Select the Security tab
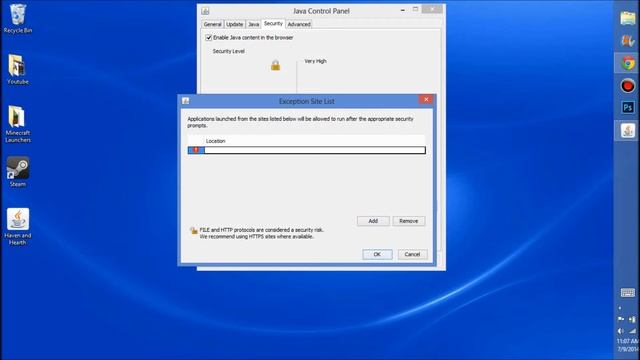 273,24
